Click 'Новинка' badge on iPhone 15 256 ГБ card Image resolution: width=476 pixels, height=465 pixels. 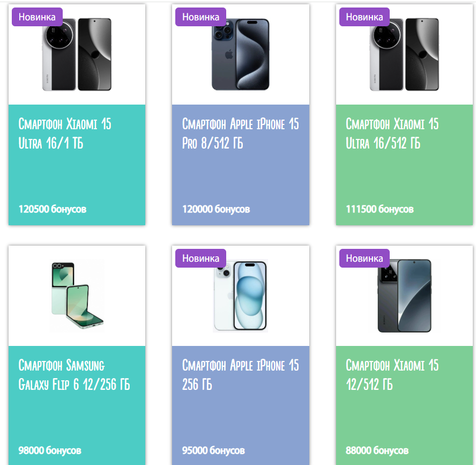click(200, 258)
